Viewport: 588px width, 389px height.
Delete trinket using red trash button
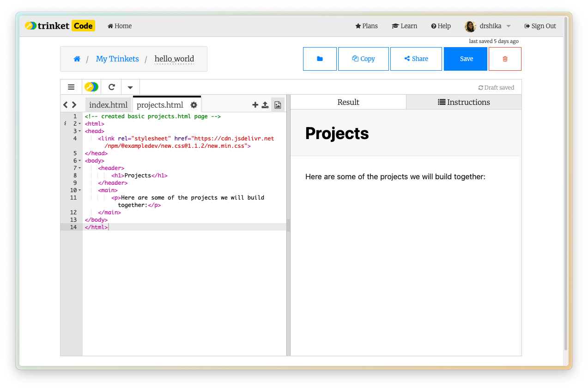coord(505,59)
